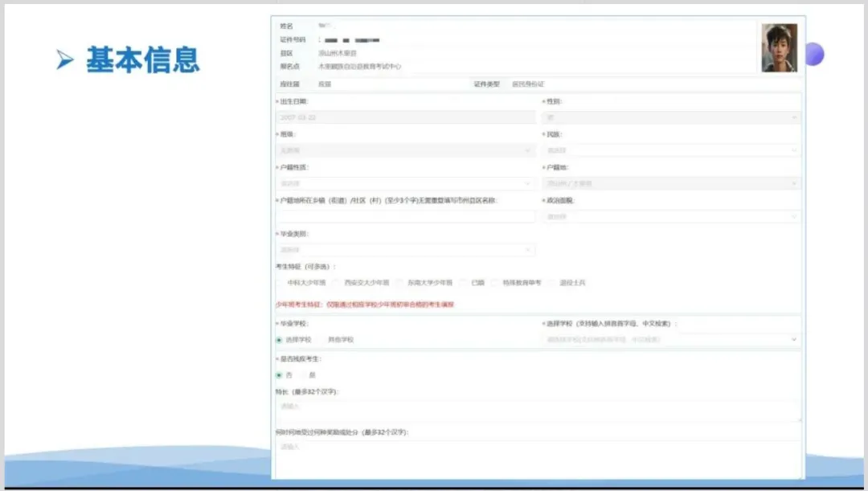This screenshot has height=491, width=868.
Task: Open the 毕业类别 dropdown
Action: [x=405, y=250]
